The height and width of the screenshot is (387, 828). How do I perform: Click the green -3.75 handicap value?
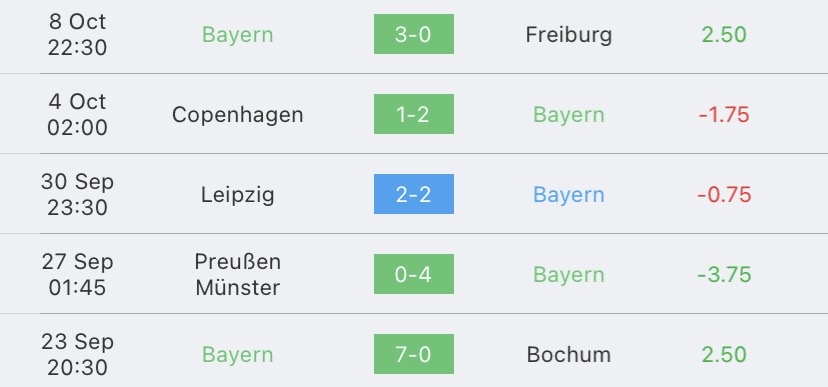[x=724, y=275]
